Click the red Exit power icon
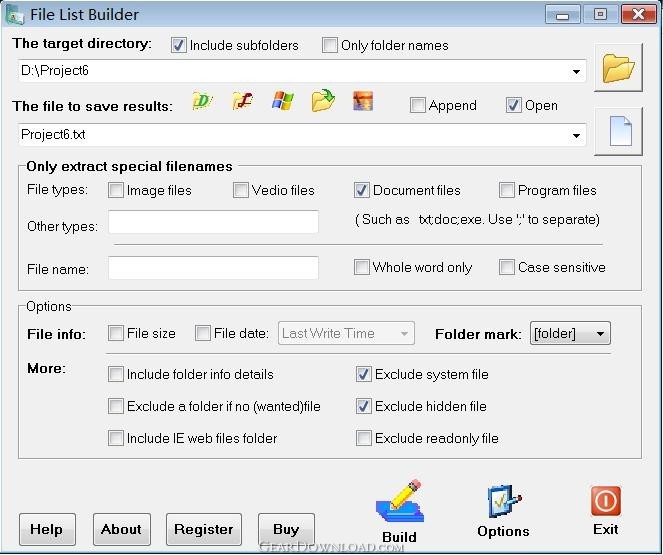This screenshot has height=555, width=663. pos(605,501)
